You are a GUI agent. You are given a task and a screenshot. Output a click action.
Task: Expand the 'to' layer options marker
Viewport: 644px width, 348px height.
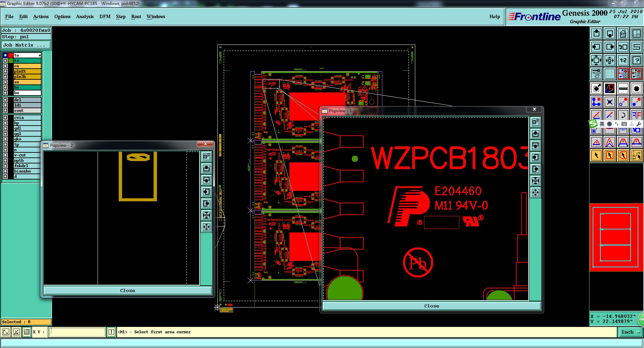tap(40, 55)
